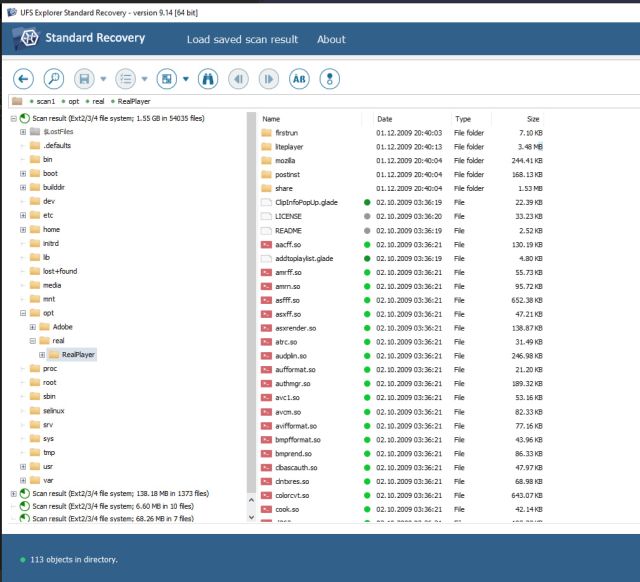Click the selection mode toolbar icon
Viewport: 640px width, 582px height.
click(167, 79)
